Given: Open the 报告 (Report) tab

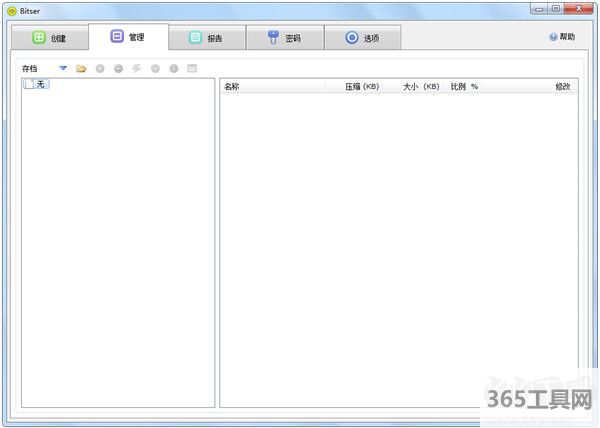Looking at the screenshot, I should click(205, 38).
